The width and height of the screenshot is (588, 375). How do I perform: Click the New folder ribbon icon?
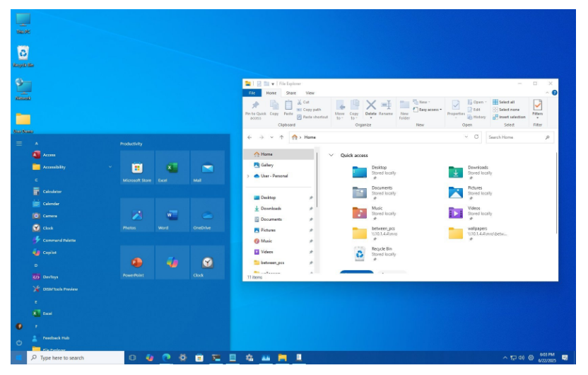pyautogui.click(x=404, y=105)
